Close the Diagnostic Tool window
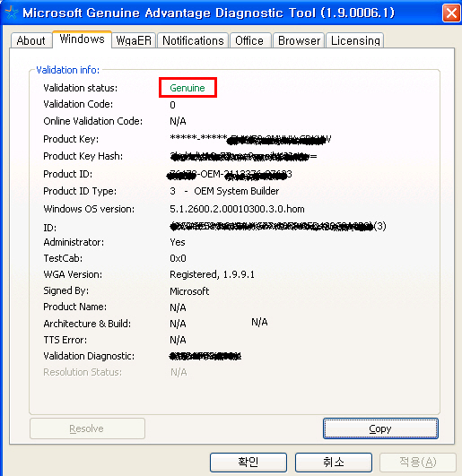The image size is (462, 476). pos(451,13)
